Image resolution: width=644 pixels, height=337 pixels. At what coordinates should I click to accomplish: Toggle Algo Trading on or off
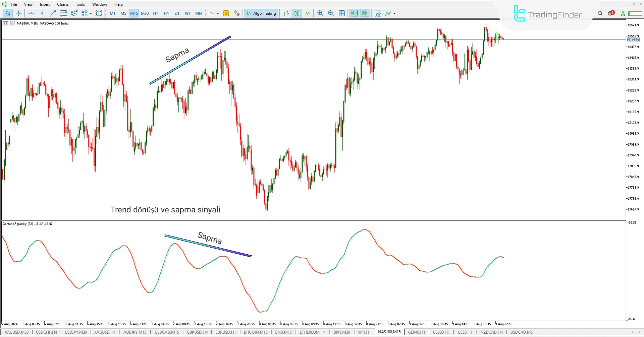(x=261, y=13)
